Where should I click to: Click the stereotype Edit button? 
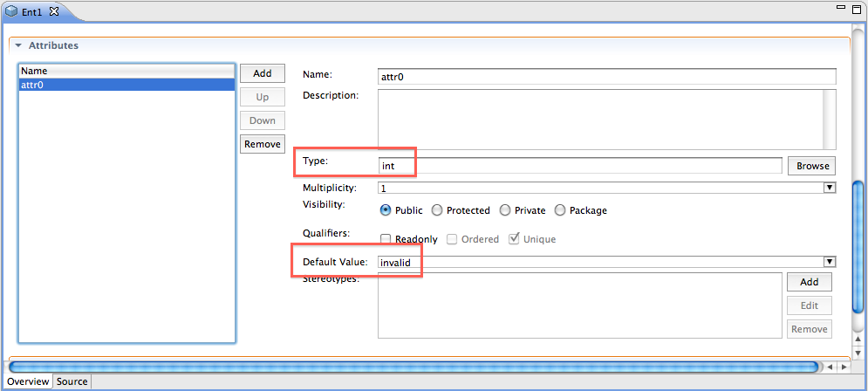click(x=809, y=305)
